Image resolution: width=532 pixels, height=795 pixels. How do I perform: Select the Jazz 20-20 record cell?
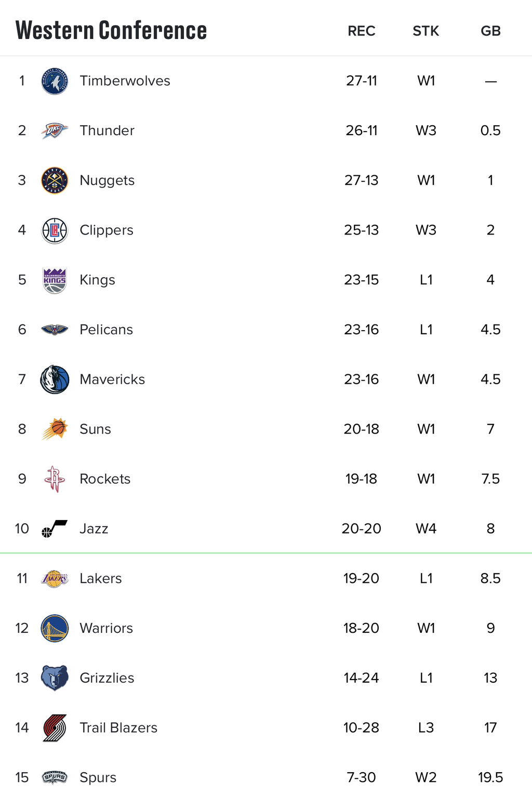(x=362, y=529)
